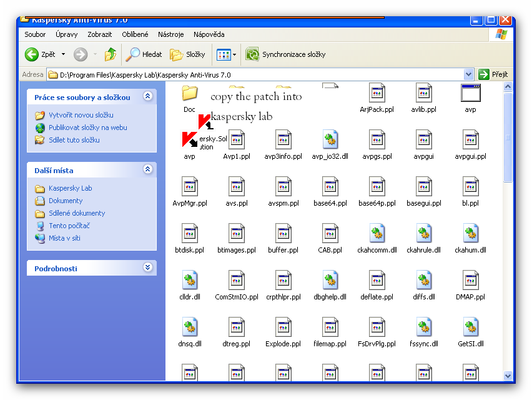Click Sdílet tuto složku link
This screenshot has height=400, width=532.
tap(74, 140)
